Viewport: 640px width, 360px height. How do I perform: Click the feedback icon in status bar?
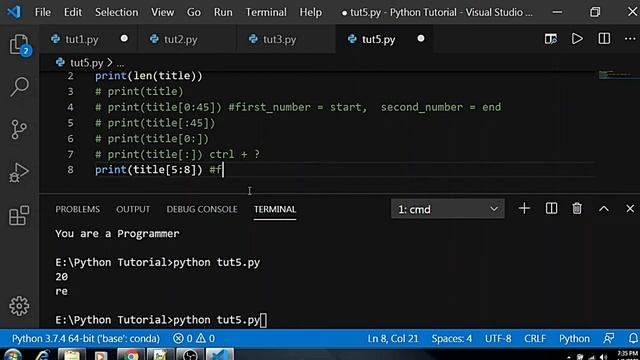pyautogui.click(x=609, y=338)
